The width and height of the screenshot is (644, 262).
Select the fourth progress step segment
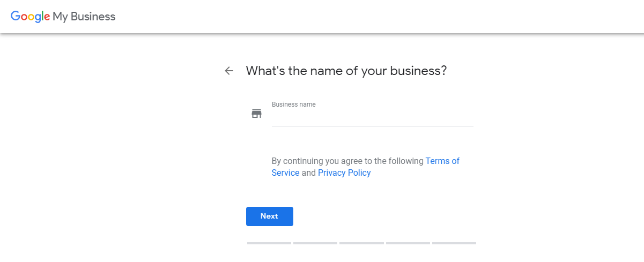pos(408,243)
